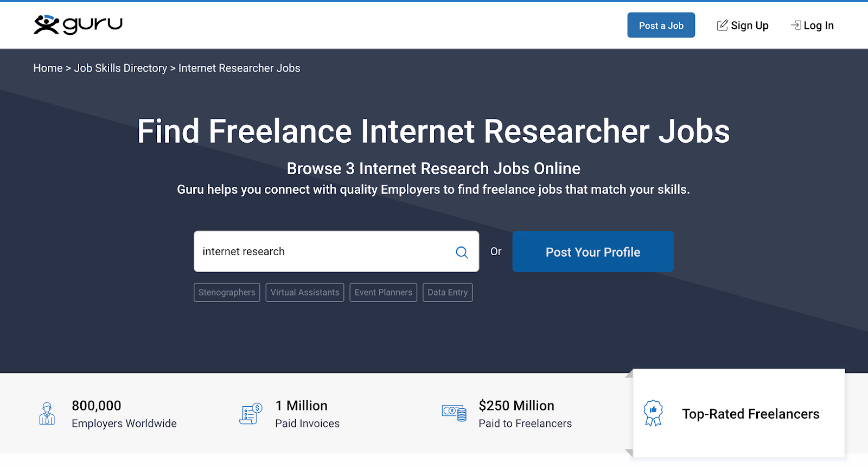Select the Virtual Assistants tag
The image size is (868, 467).
click(305, 292)
